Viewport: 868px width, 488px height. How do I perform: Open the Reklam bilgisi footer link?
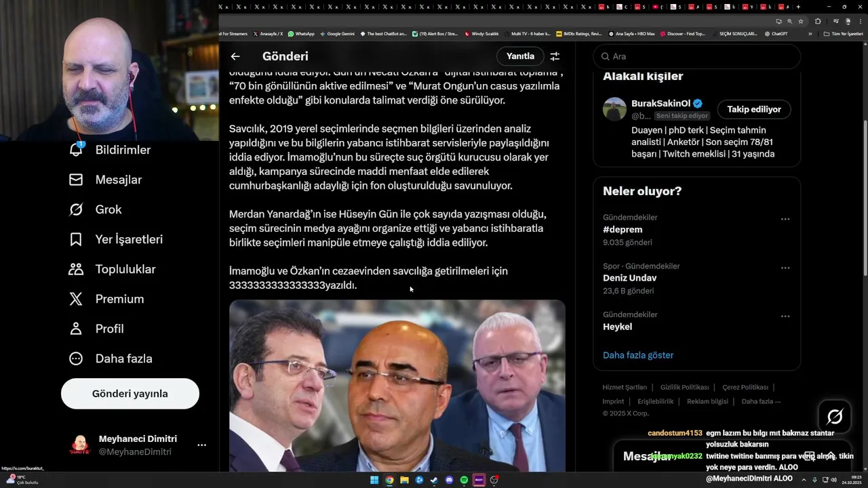[707, 401]
